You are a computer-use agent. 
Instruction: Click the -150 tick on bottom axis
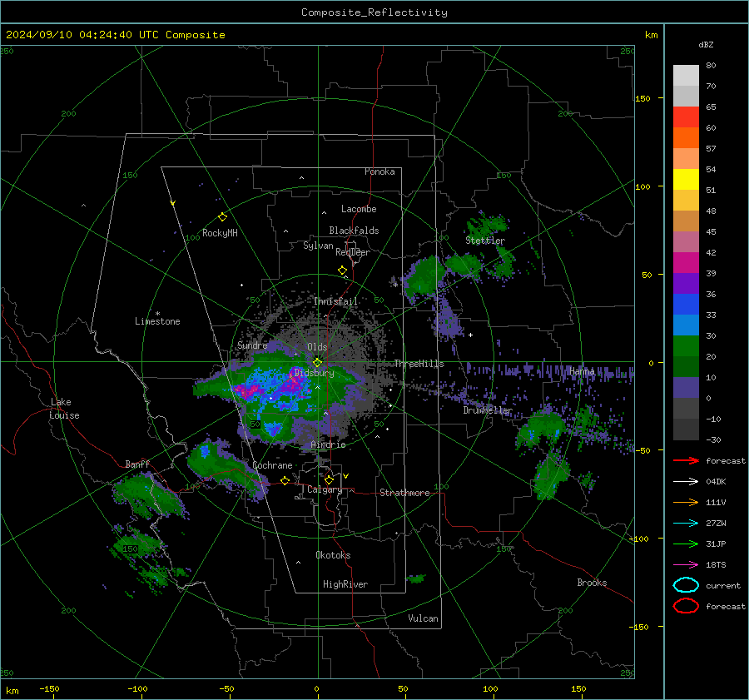(x=49, y=688)
